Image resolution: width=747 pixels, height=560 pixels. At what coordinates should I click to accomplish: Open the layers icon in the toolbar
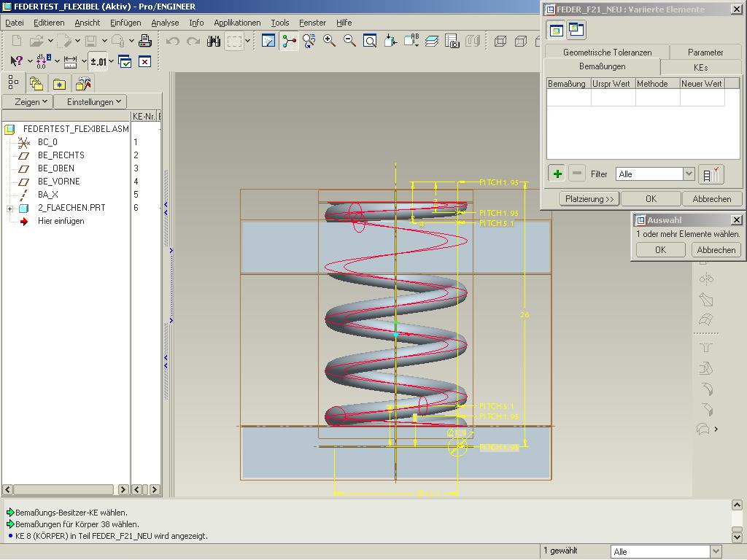tap(432, 42)
